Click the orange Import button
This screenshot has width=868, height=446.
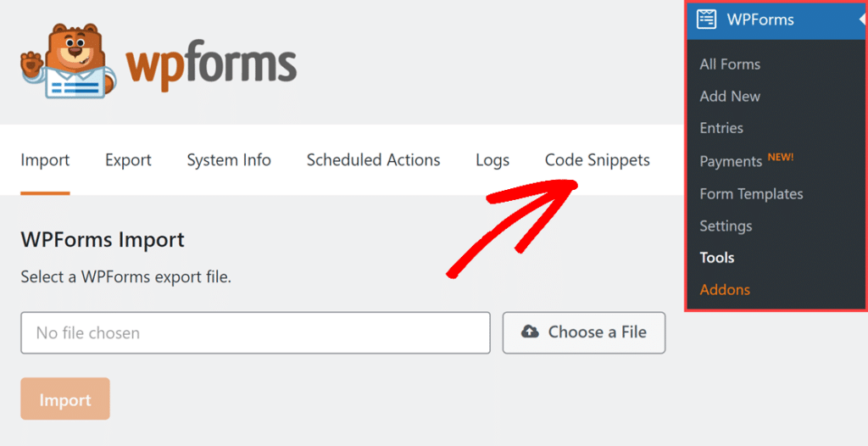point(64,399)
